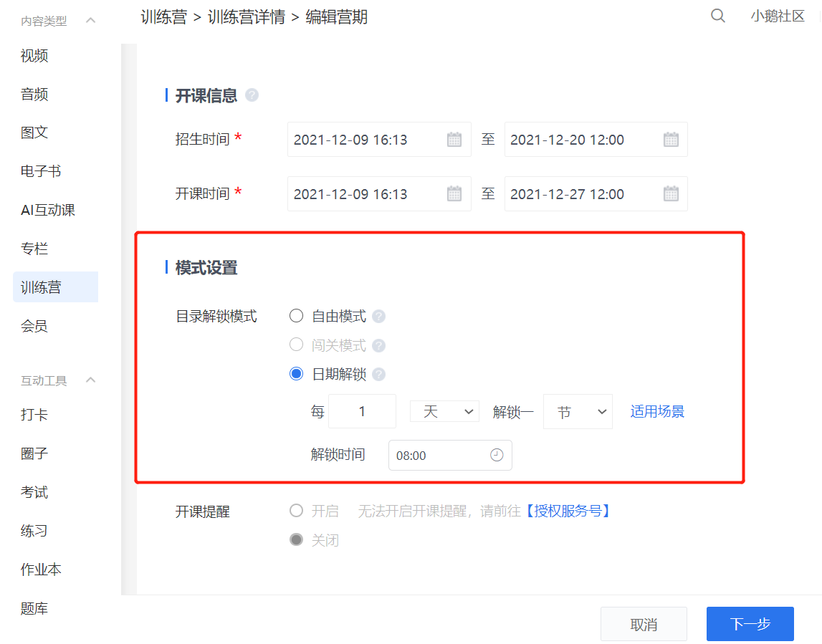Image resolution: width=822 pixels, height=644 pixels.
Task: Click enrollment end time field 2021-12-20
Action: click(596, 140)
